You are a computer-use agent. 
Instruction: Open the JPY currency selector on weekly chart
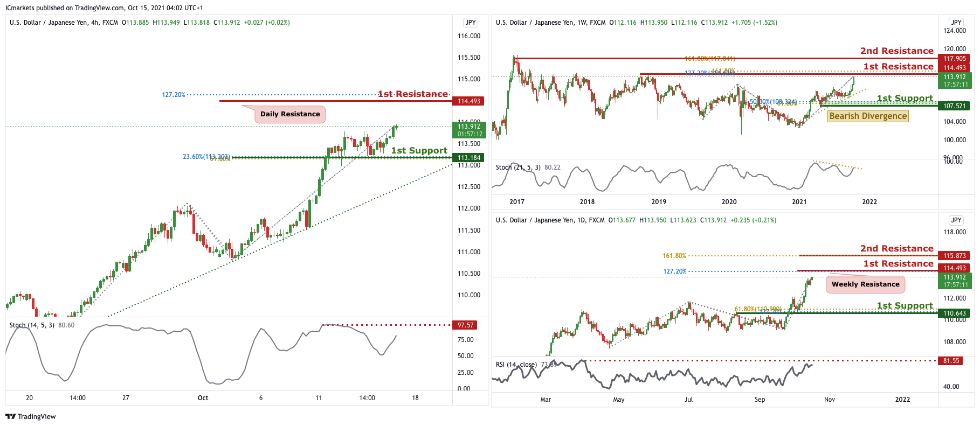pyautogui.click(x=956, y=23)
